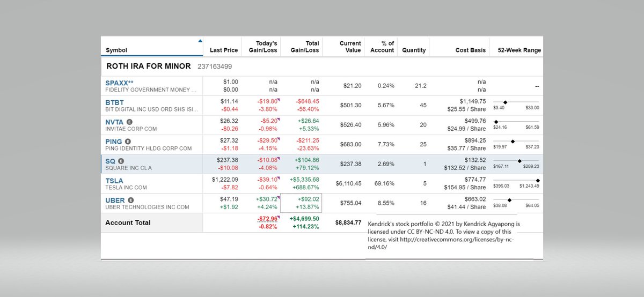
Task: Click the purple corner flag on TSLA today's gain
Action: pyautogui.click(x=279, y=177)
